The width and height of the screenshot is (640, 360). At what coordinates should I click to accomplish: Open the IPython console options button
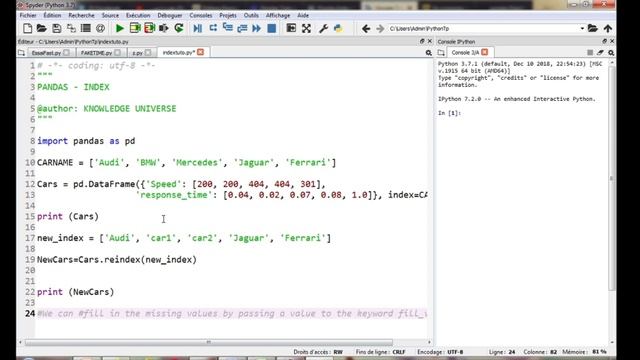pos(611,53)
